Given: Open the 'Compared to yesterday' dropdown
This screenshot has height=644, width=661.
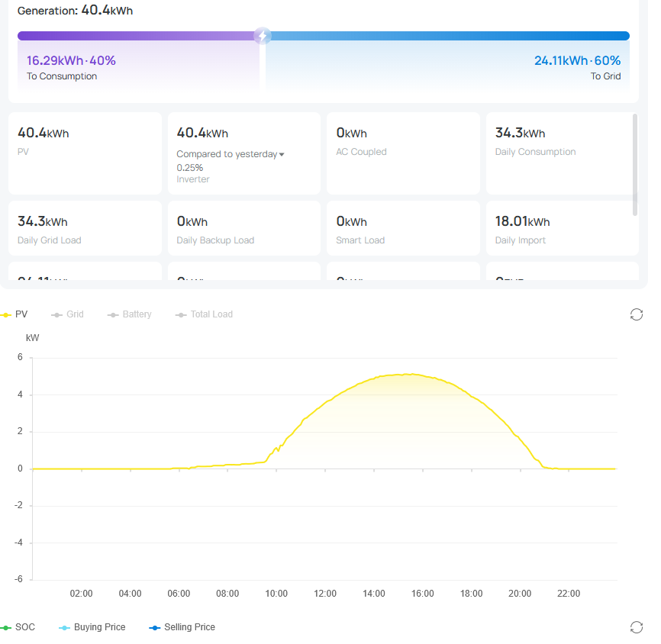Looking at the screenshot, I should pyautogui.click(x=231, y=154).
